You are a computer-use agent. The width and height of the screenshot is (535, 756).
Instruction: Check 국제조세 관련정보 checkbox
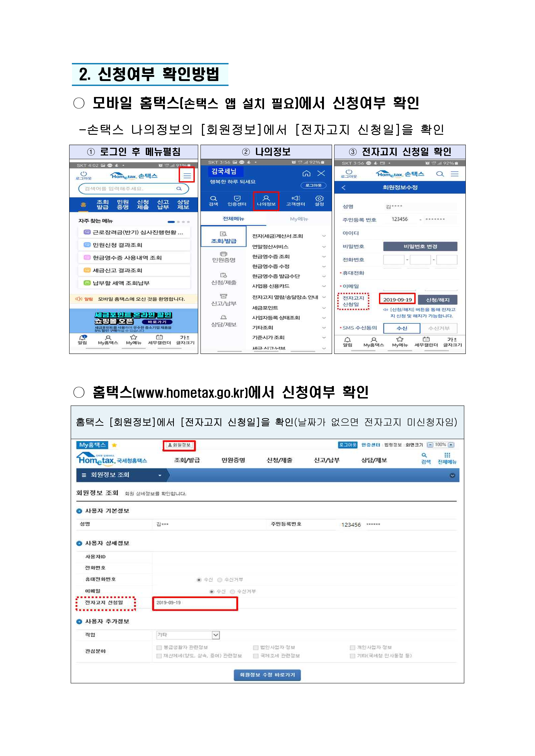[x=256, y=656]
